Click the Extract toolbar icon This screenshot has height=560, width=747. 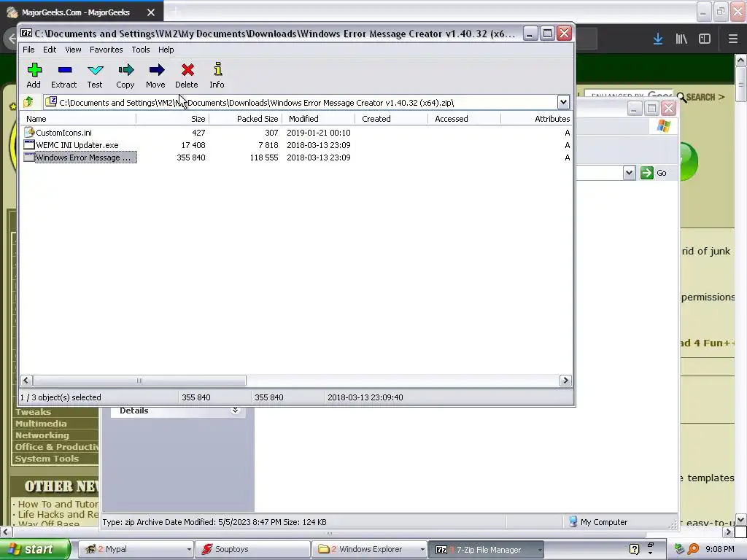(x=64, y=70)
